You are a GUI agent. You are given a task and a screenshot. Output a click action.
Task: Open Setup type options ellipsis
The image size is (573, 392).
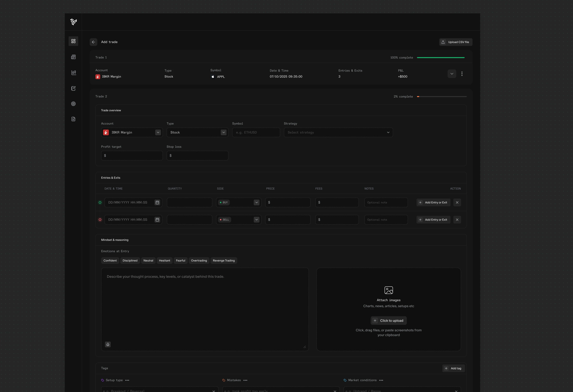tap(127, 380)
